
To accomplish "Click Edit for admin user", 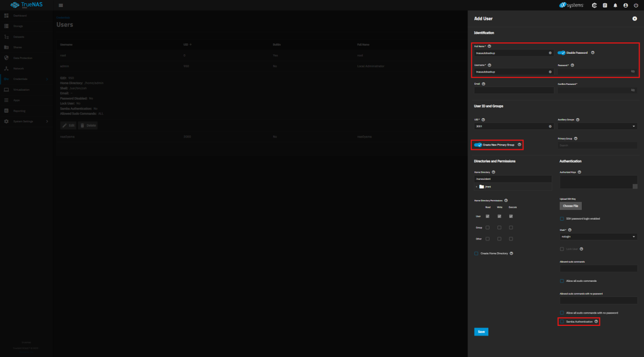I will [68, 125].
